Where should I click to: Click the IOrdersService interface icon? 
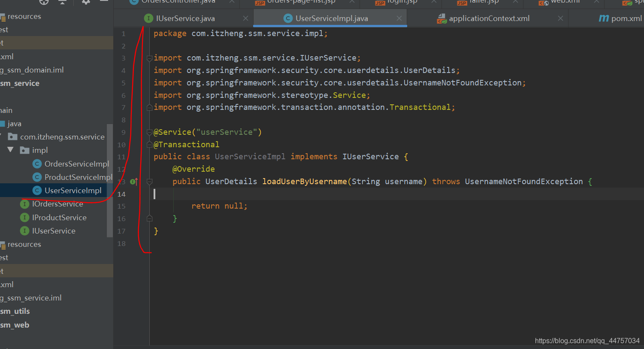pos(25,204)
